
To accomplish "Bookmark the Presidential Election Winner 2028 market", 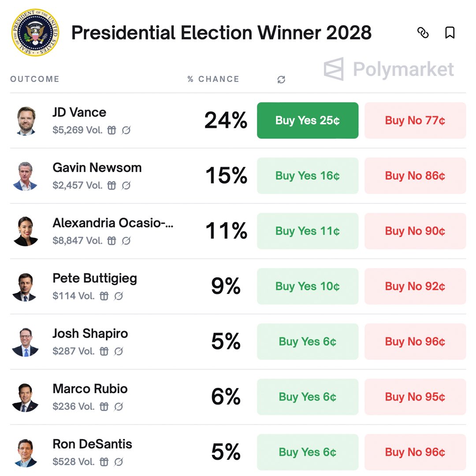I will click(450, 33).
